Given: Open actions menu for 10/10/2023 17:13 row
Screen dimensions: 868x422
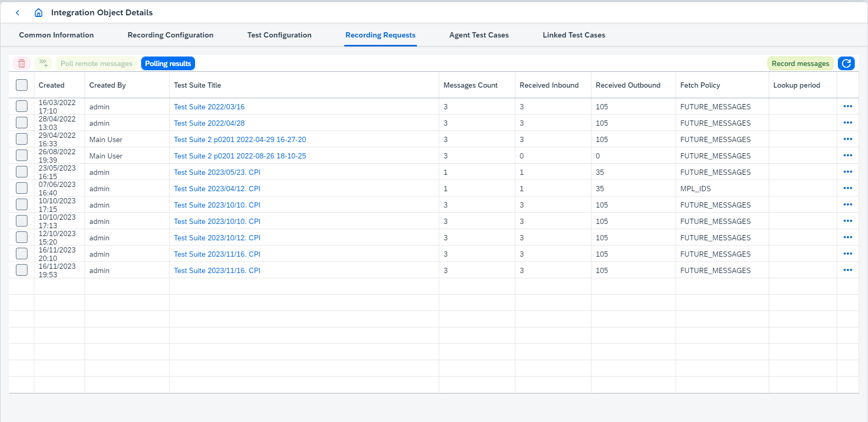Looking at the screenshot, I should [848, 221].
